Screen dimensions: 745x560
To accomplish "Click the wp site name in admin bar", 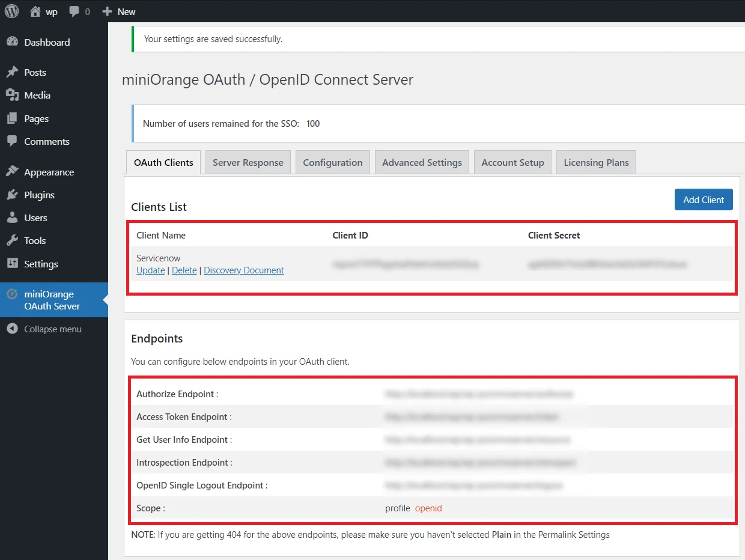I will [x=52, y=11].
